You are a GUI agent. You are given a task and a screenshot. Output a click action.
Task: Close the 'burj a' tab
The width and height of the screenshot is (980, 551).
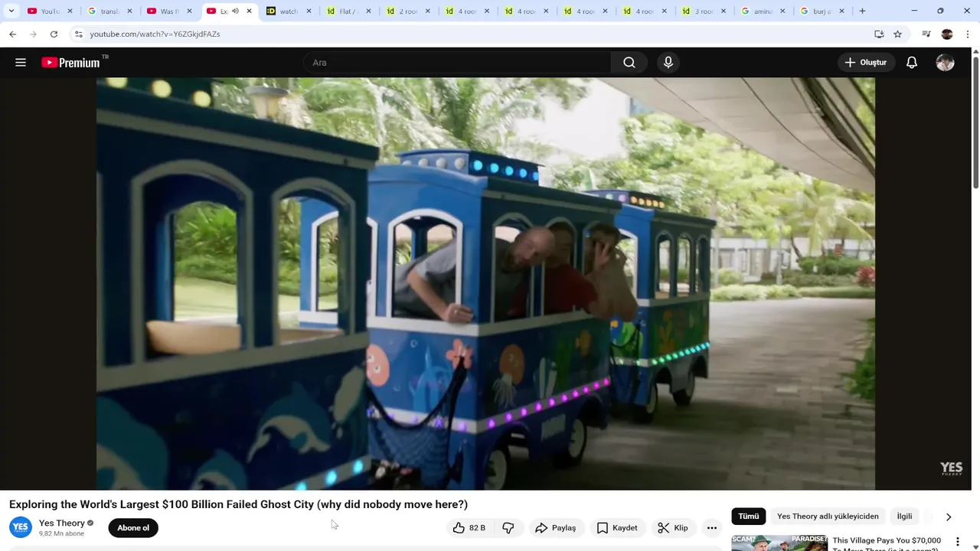point(842,11)
